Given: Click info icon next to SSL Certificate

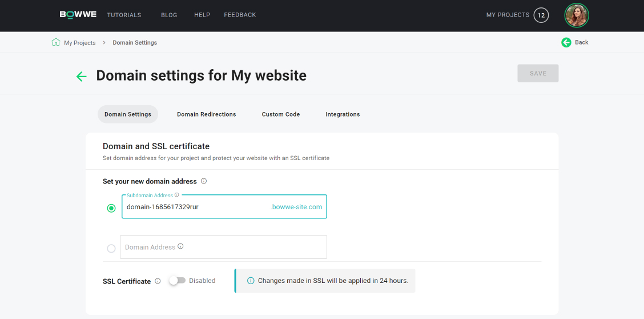Looking at the screenshot, I should coord(158,281).
